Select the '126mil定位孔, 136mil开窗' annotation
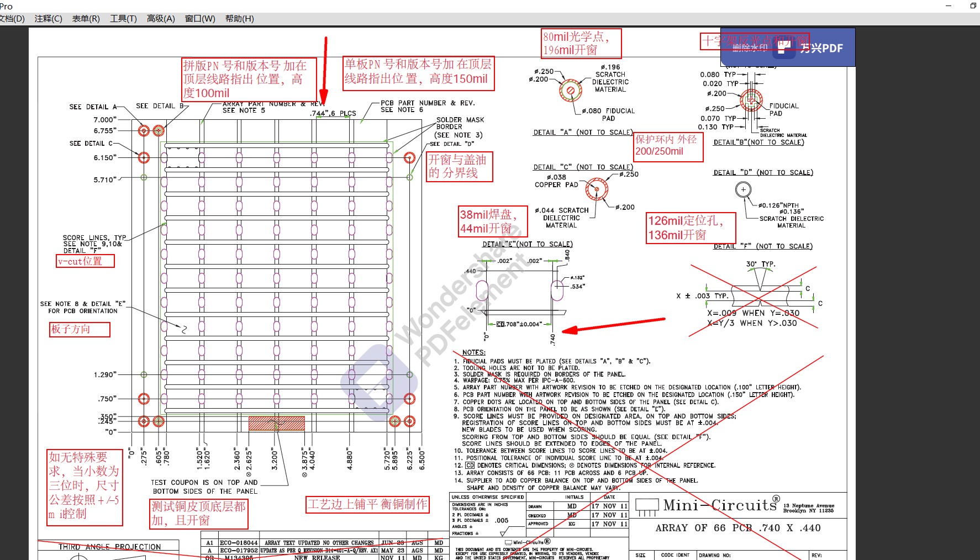 pyautogui.click(x=692, y=228)
